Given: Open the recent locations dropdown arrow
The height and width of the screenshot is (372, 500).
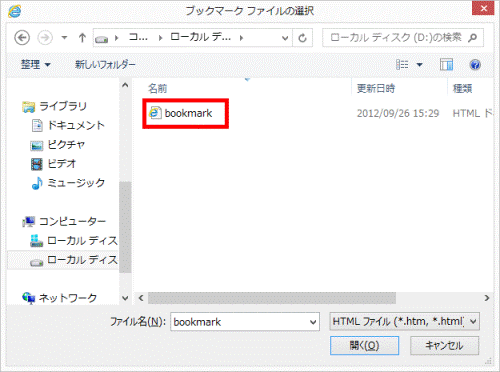Looking at the screenshot, I should pyautogui.click(x=64, y=38).
